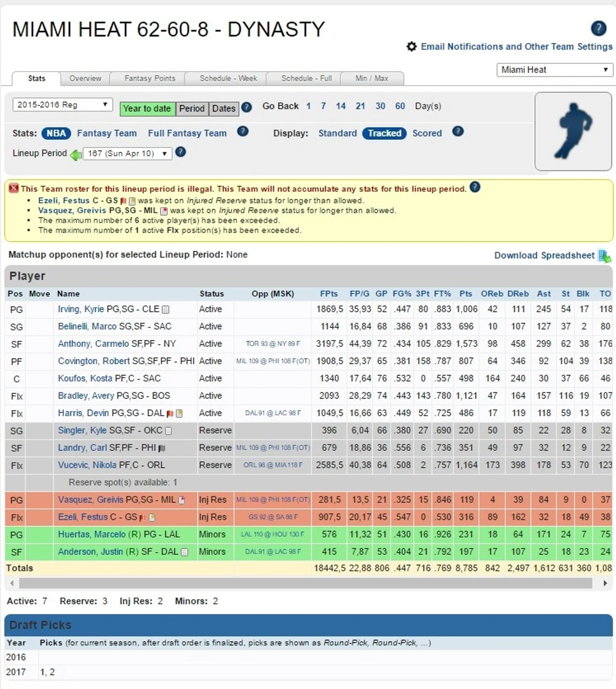Click help icon after Scored display option
This screenshot has width=616, height=689.
(458, 132)
